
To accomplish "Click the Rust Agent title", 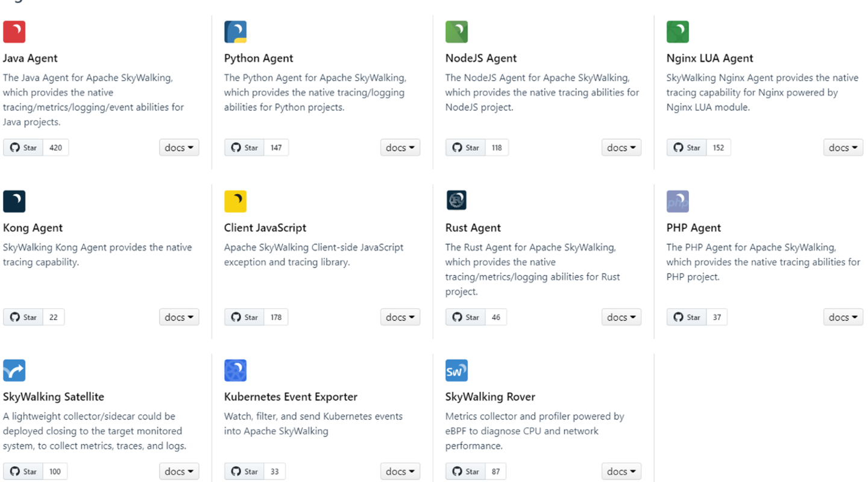I will tap(473, 228).
